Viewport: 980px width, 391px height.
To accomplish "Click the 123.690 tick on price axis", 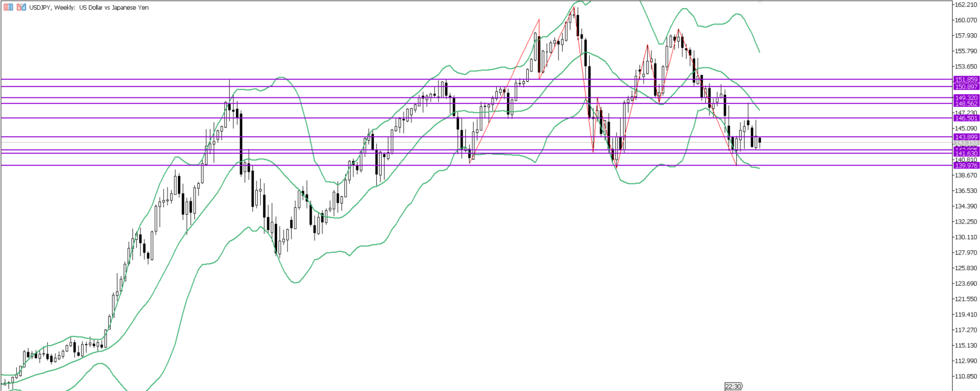I will pyautogui.click(x=965, y=283).
